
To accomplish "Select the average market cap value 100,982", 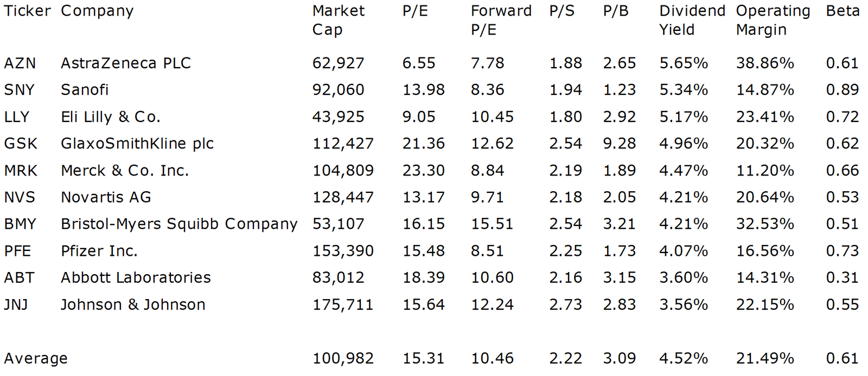I will [343, 359].
